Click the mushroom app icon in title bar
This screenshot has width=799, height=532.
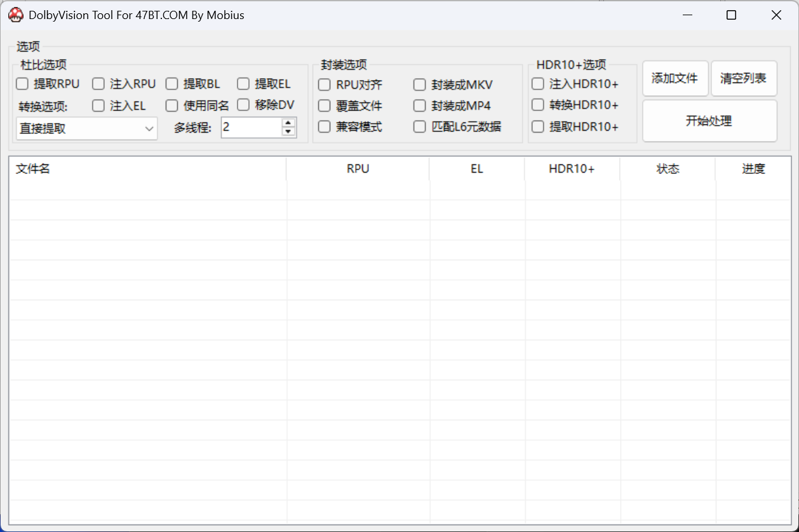coord(16,15)
